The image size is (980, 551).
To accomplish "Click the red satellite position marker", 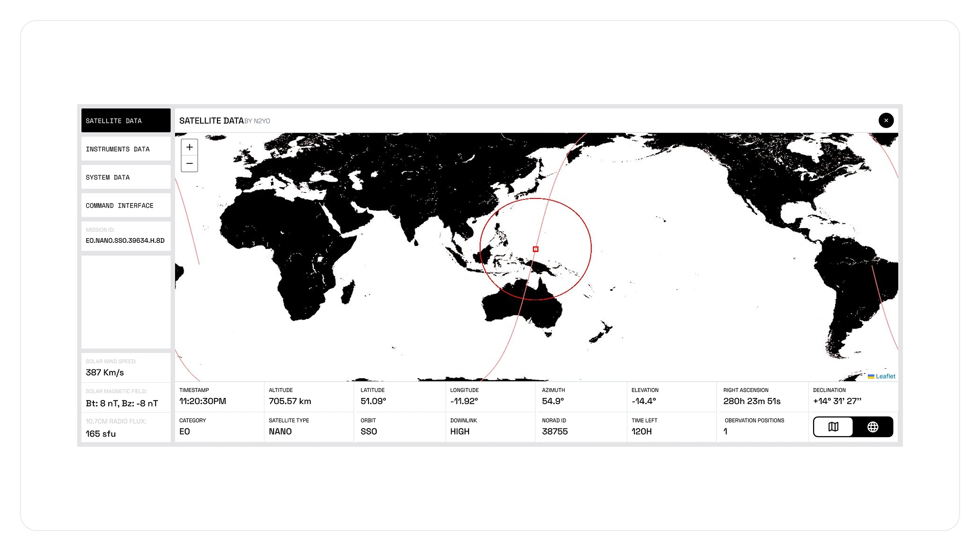I will (x=535, y=249).
